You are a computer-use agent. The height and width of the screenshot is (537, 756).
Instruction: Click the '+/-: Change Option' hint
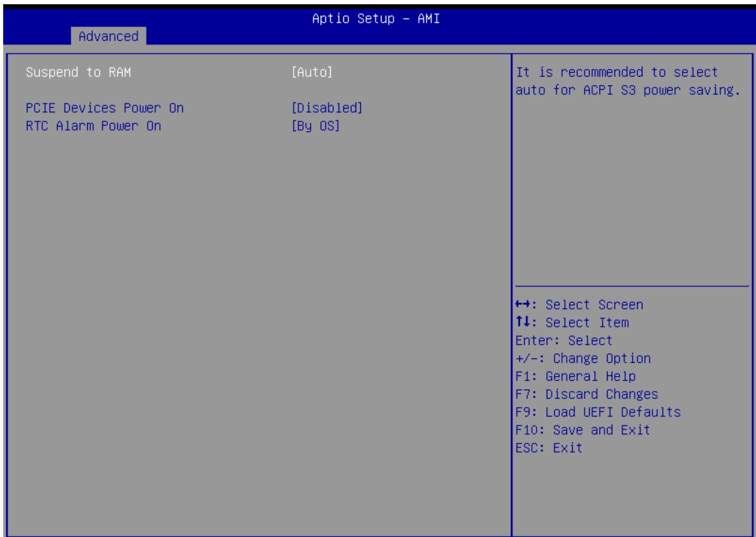[x=583, y=359]
